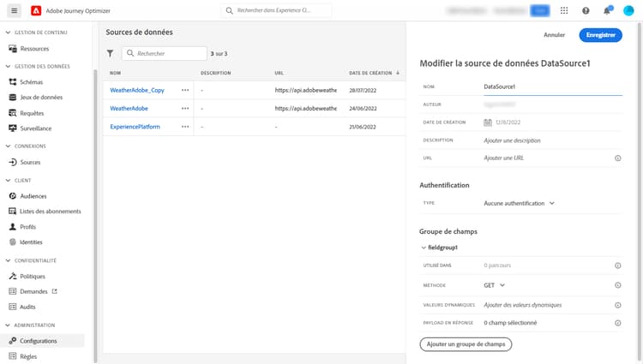Click info icon for Utilisé dans
Screen dimensions: 643x364
[617, 266]
